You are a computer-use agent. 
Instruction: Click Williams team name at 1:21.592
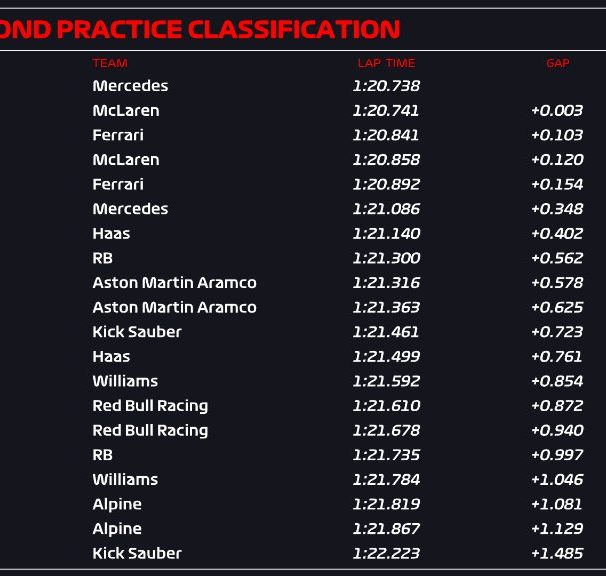[125, 381]
